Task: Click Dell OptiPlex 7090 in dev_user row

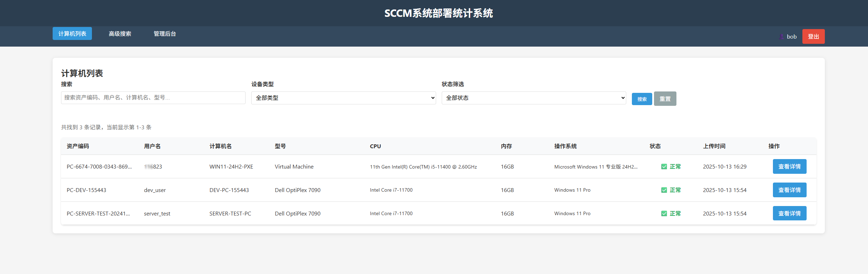Action: click(x=298, y=190)
